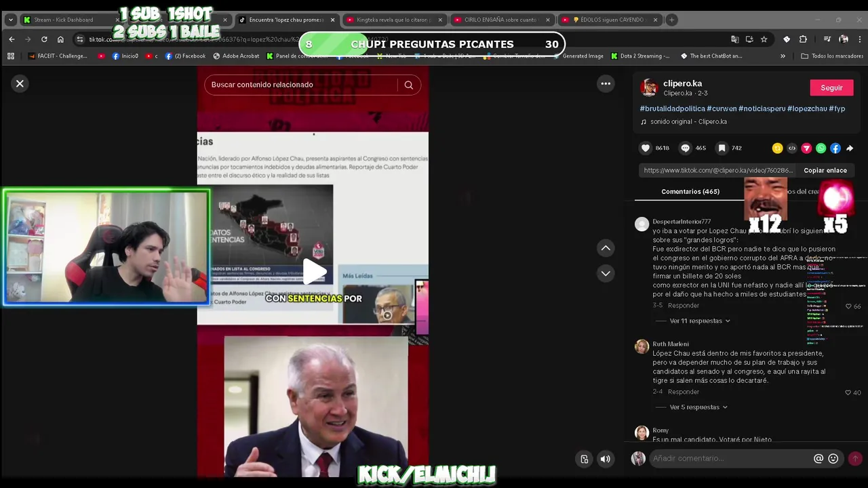Image resolution: width=868 pixels, height=488 pixels.
Task: Open hashtag #curwen
Action: pyautogui.click(x=722, y=108)
